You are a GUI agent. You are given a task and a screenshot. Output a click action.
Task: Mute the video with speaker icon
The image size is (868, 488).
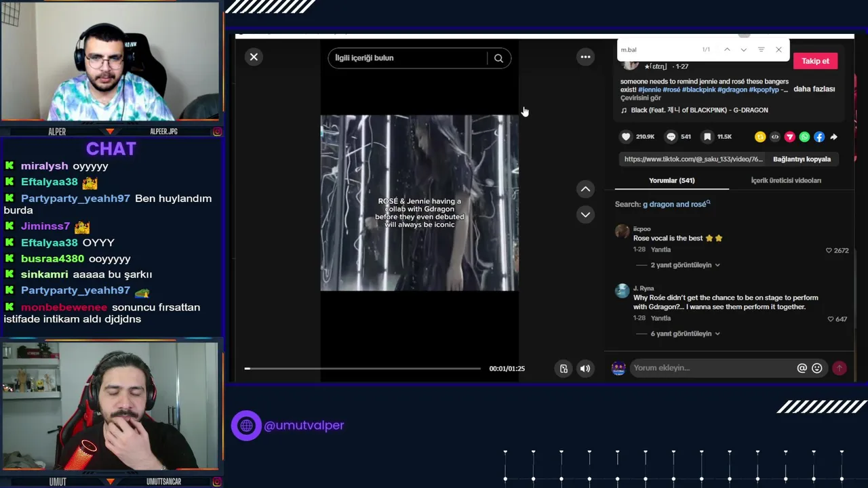point(585,369)
